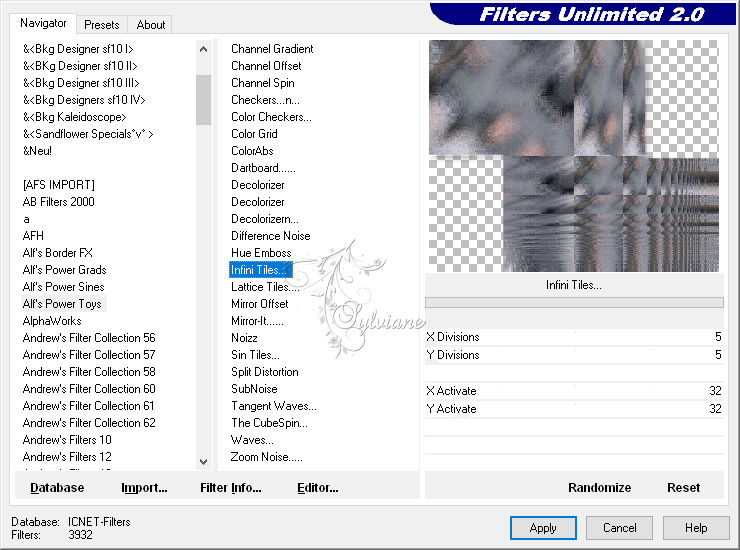Screen dimensions: 740x550
Task: Click the category list scroll-up arrow
Action: coord(203,49)
